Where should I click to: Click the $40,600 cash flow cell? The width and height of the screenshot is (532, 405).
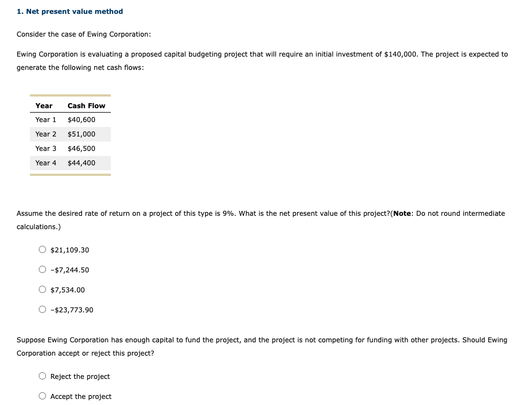point(81,119)
